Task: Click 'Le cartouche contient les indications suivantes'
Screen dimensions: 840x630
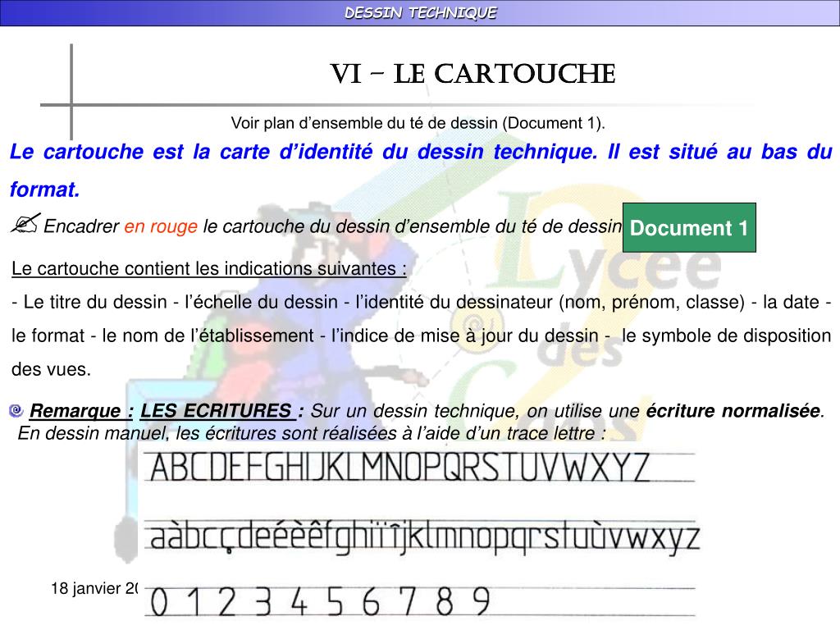Action: click(209, 268)
